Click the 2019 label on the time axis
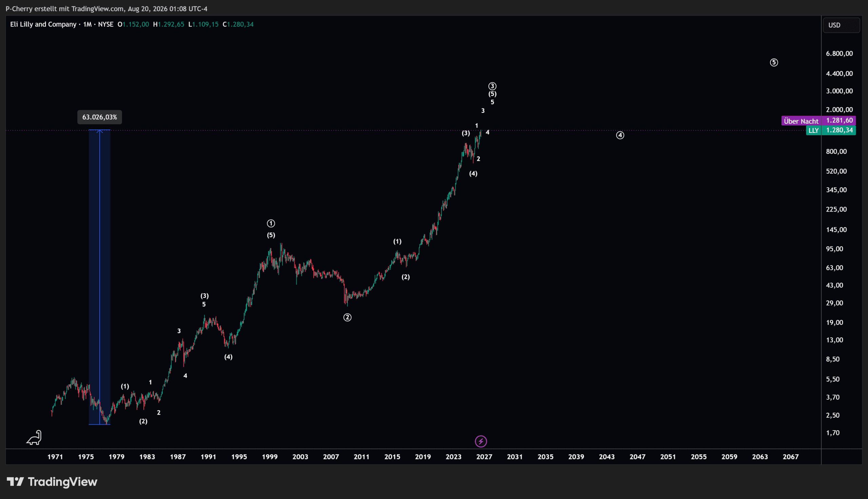Screen dimensions: 868x499 pyautogui.click(x=423, y=457)
